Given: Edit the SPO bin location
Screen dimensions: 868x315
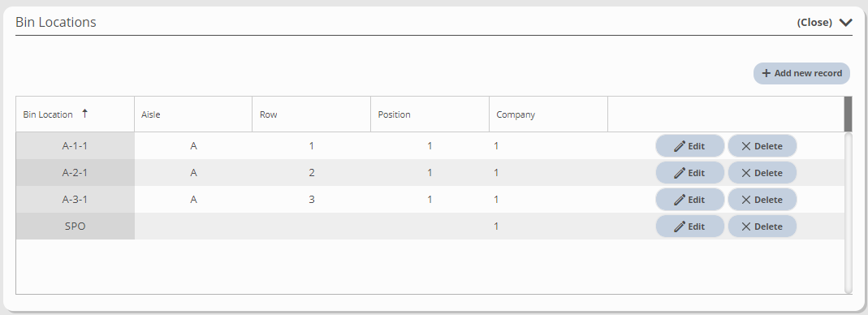Looking at the screenshot, I should [x=689, y=227].
